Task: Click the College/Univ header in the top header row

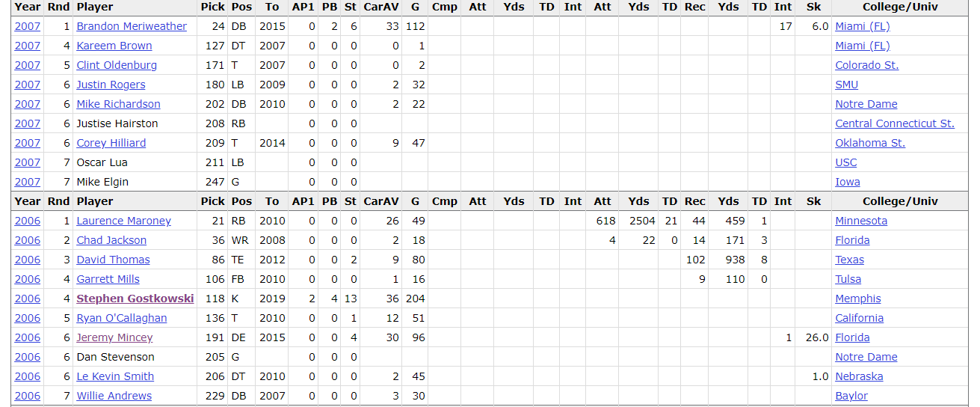Action: [899, 7]
